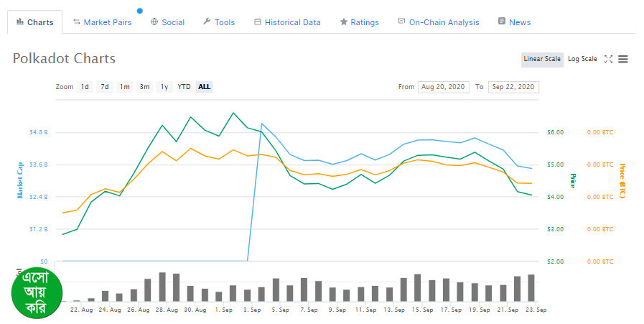Click the Ratings star icon

coord(344,22)
